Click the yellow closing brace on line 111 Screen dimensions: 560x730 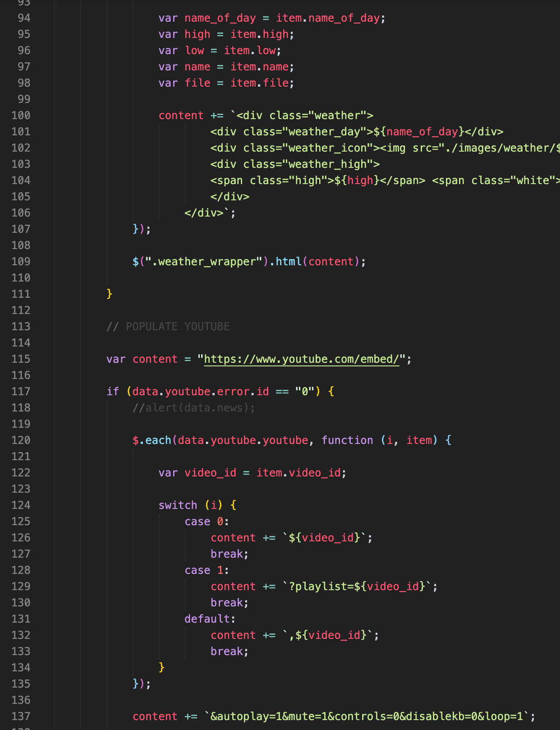(110, 294)
